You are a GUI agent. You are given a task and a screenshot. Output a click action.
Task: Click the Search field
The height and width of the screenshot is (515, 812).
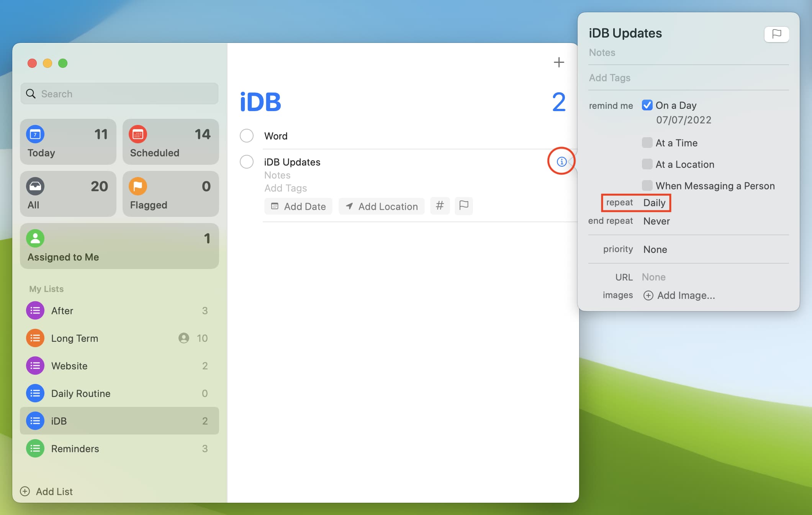[x=120, y=94]
